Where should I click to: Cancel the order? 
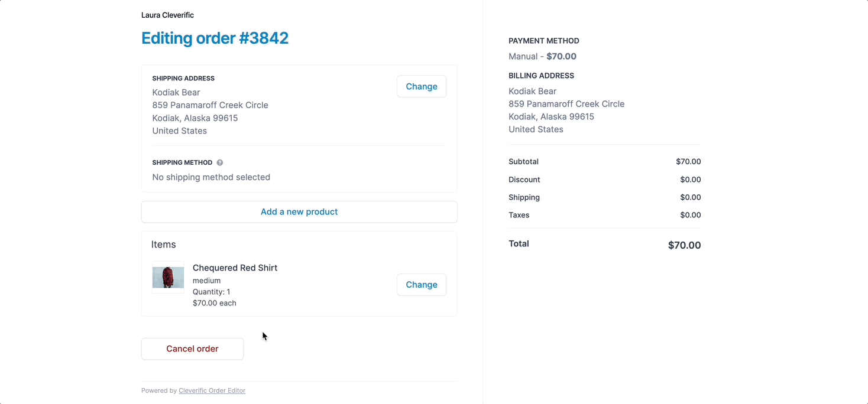[x=192, y=348]
